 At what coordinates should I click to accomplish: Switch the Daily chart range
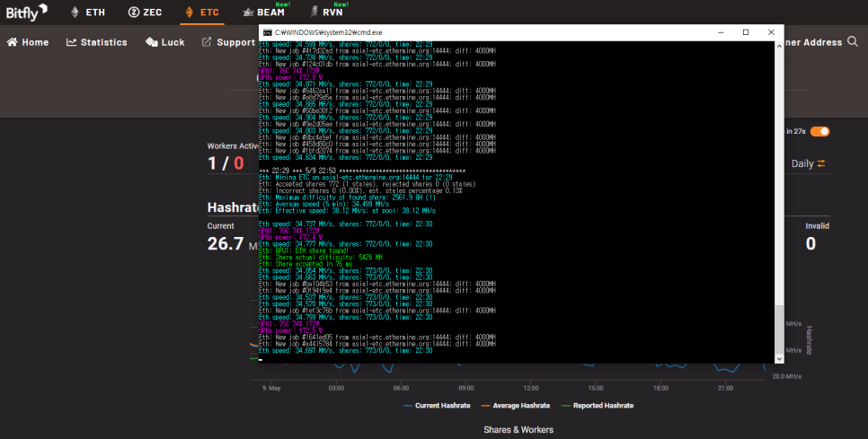[x=808, y=163]
